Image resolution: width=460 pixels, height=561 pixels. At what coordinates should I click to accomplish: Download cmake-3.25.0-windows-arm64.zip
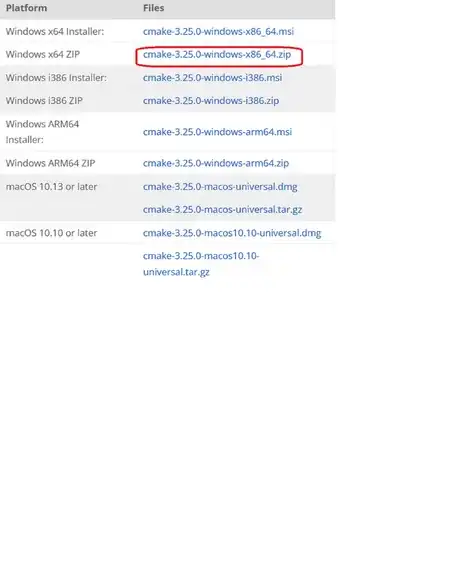[216, 163]
